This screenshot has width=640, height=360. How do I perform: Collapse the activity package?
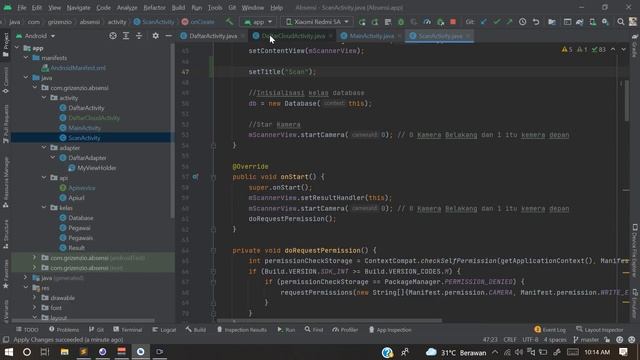[x=44, y=98]
